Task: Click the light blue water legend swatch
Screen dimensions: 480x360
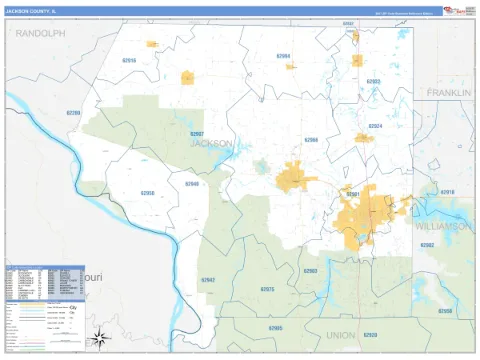Action: pyautogui.click(x=32, y=311)
